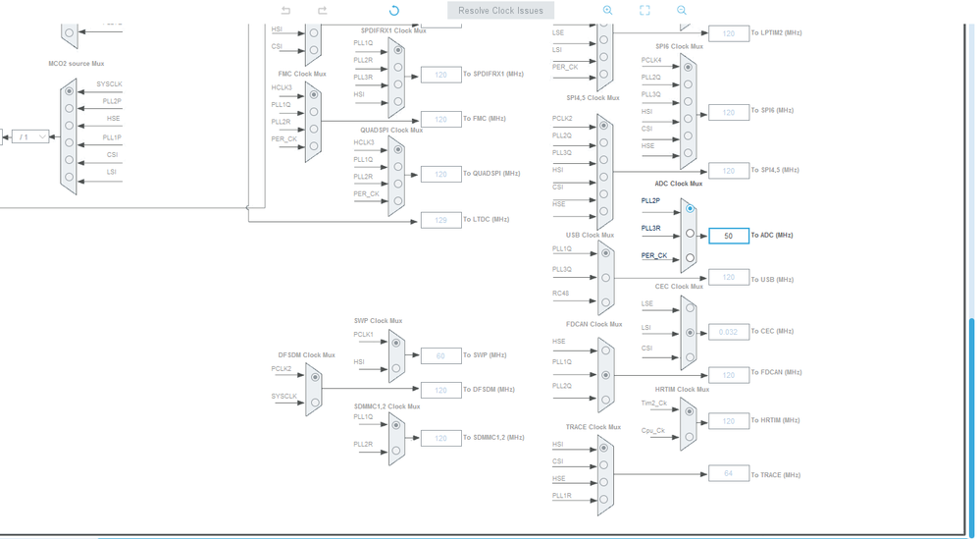Select LSE in the CEC Clock Mux
The image size is (980, 539).
[x=690, y=307]
